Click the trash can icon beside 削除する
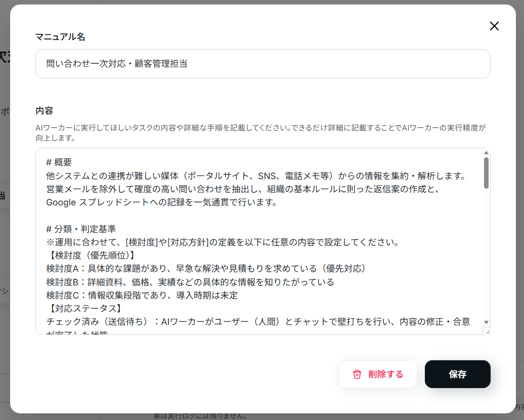 pyautogui.click(x=357, y=374)
